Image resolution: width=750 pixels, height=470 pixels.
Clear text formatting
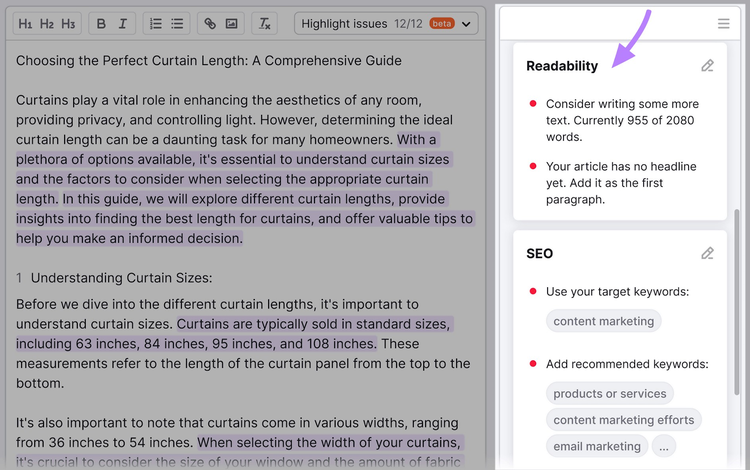coord(265,23)
